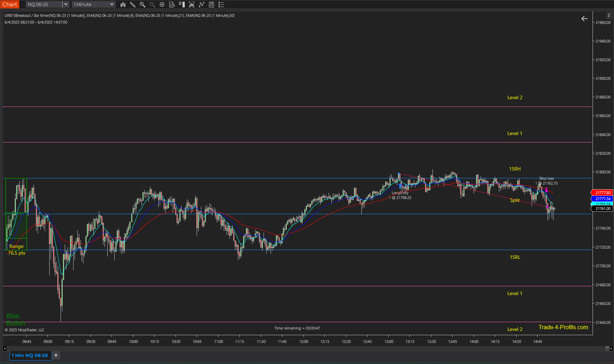Open the bar type chart style icon
Viewport: 614px width, 364px height.
coord(123,5)
